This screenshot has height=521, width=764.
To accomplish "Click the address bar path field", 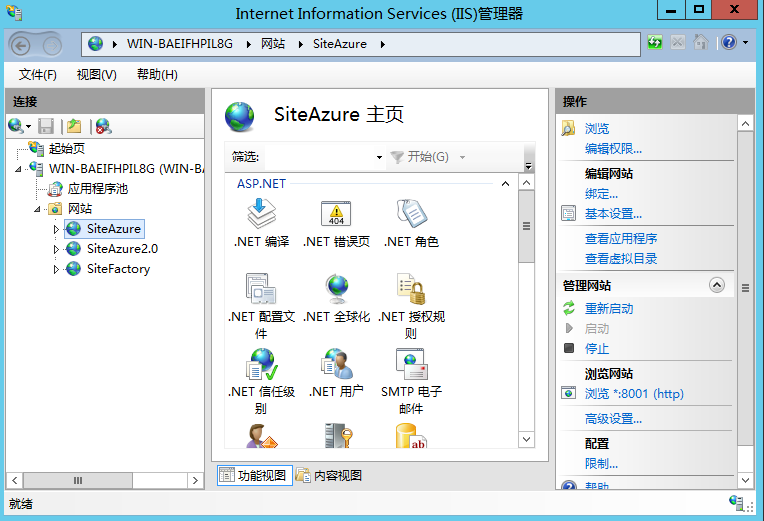I will click(x=360, y=44).
